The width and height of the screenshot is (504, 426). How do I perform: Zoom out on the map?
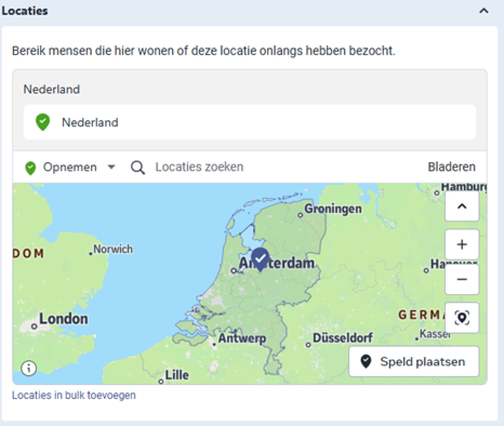click(x=461, y=279)
